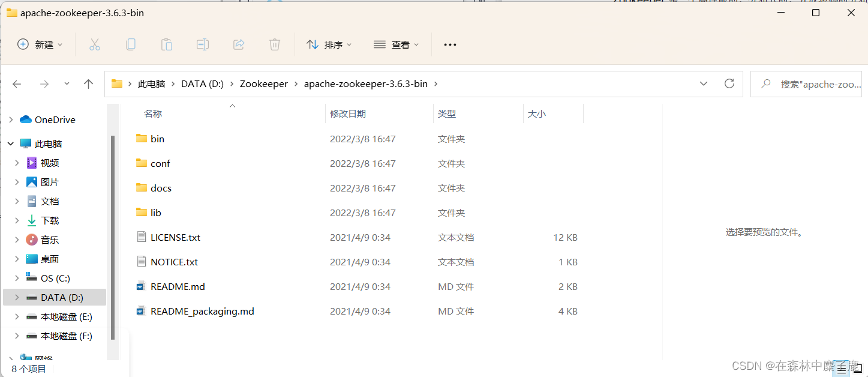The width and height of the screenshot is (868, 377).
Task: Open the three-dots more options menu
Action: [450, 44]
